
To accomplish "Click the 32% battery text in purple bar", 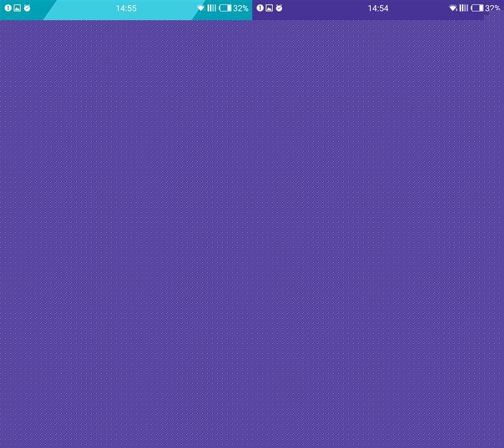I will (x=493, y=9).
